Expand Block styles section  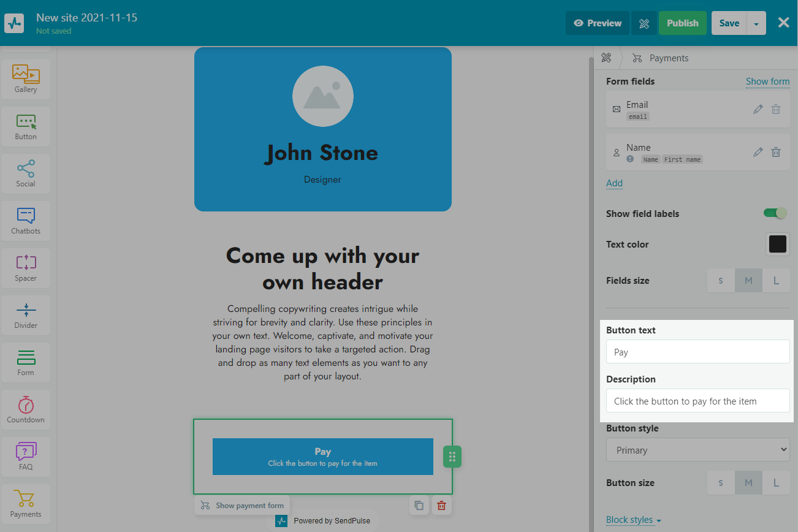pyautogui.click(x=634, y=520)
